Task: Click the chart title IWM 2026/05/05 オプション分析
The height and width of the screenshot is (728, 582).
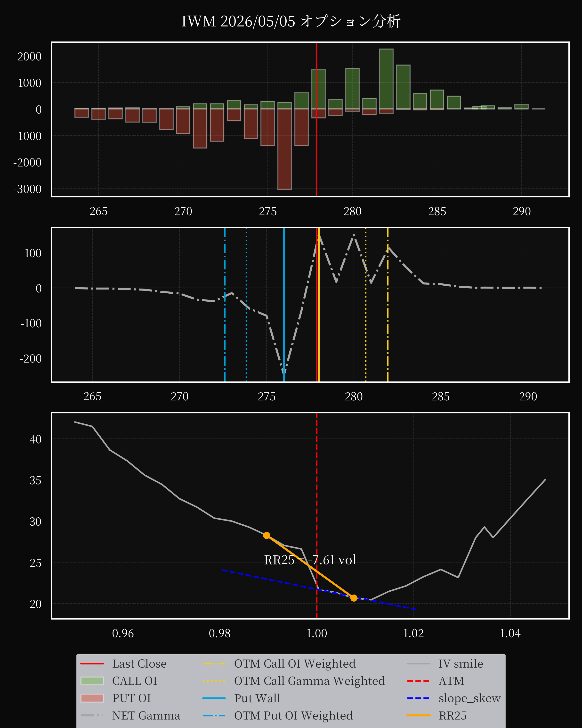Action: (x=291, y=21)
